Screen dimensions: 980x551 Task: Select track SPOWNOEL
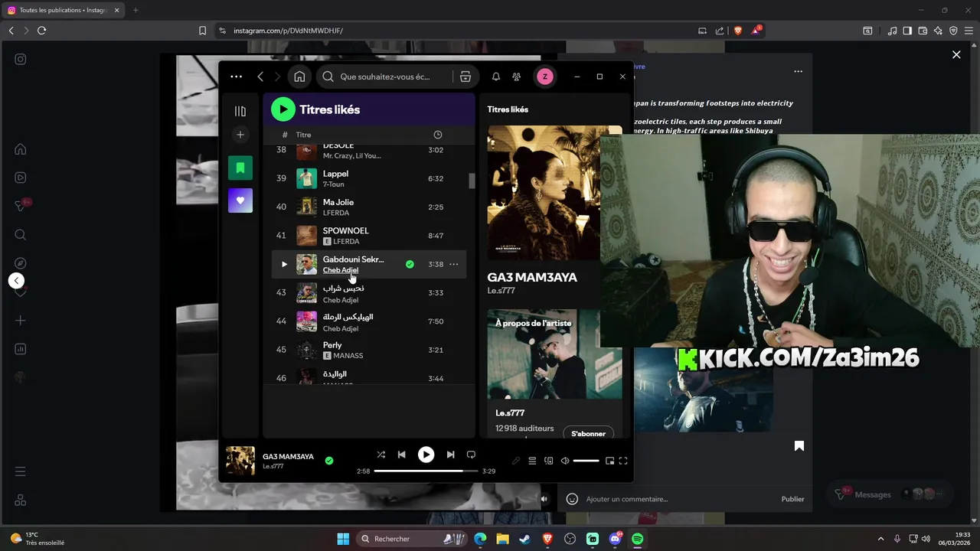tap(370, 236)
